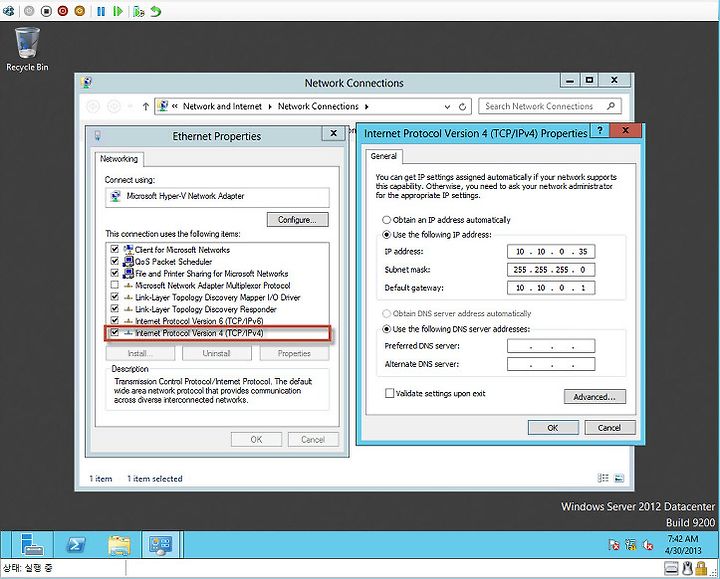Click the orange Save state icon

coord(80,11)
